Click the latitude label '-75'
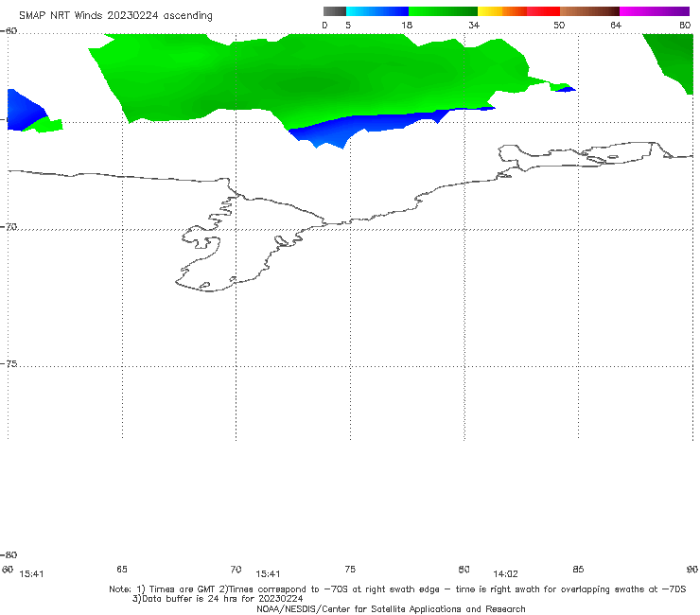 [x=9, y=363]
